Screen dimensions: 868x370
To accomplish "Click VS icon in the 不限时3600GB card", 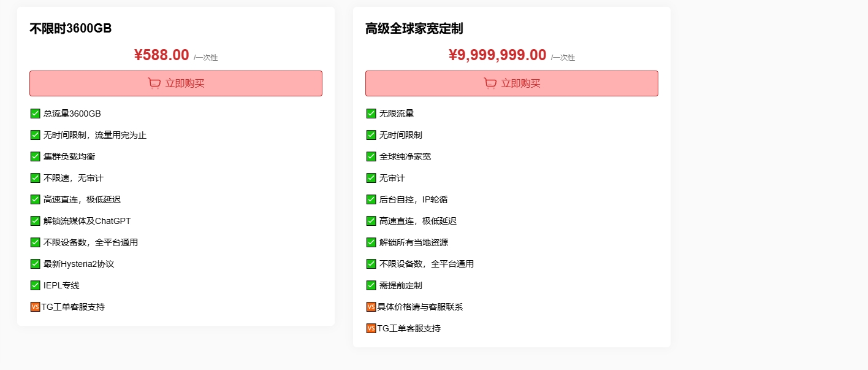I will (35, 307).
